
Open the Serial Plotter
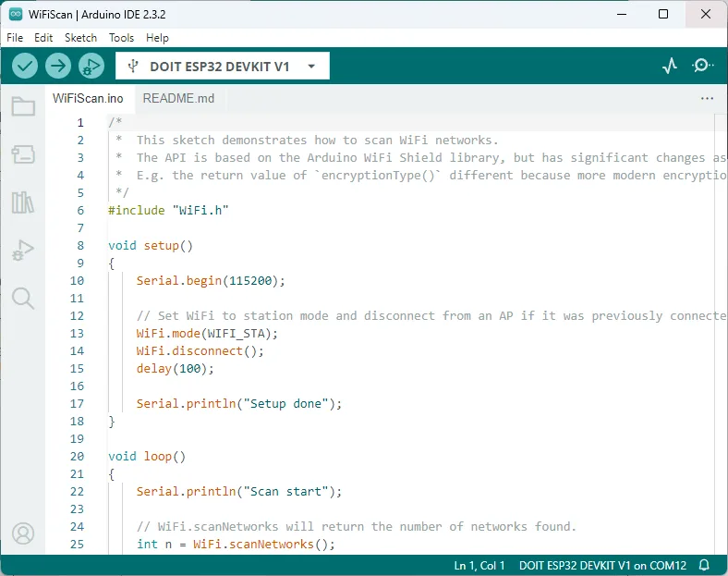tap(670, 66)
